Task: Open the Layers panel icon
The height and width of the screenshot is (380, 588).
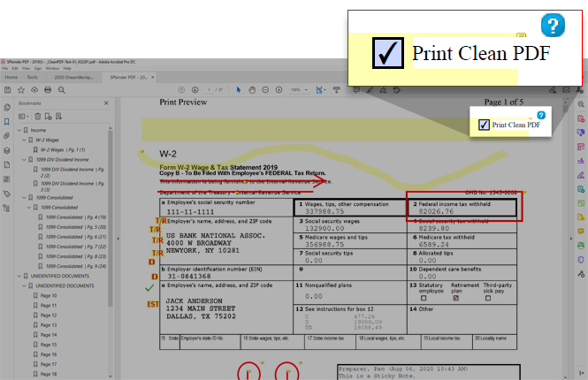Action: tap(7, 150)
